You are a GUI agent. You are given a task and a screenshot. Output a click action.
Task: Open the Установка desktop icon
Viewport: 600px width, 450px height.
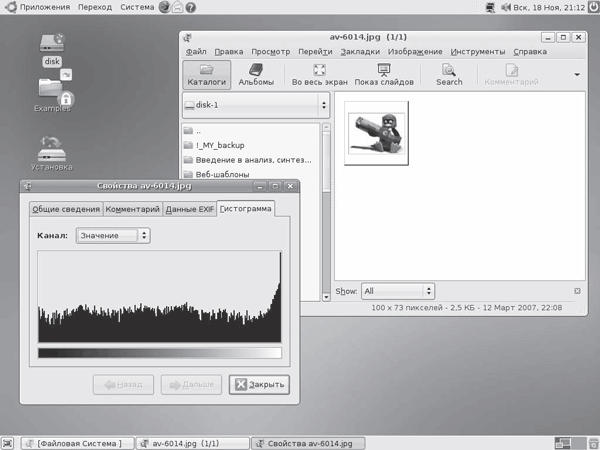point(52,152)
